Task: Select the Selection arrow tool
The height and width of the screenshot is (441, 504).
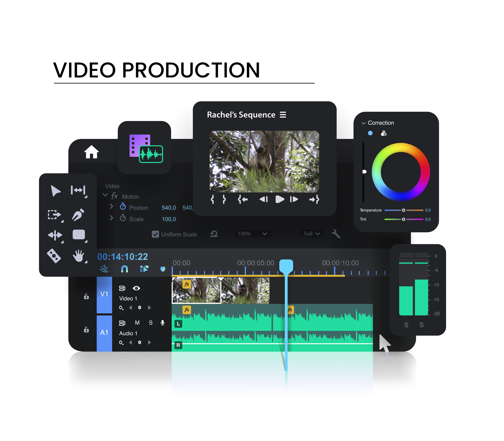Action: 56,191
